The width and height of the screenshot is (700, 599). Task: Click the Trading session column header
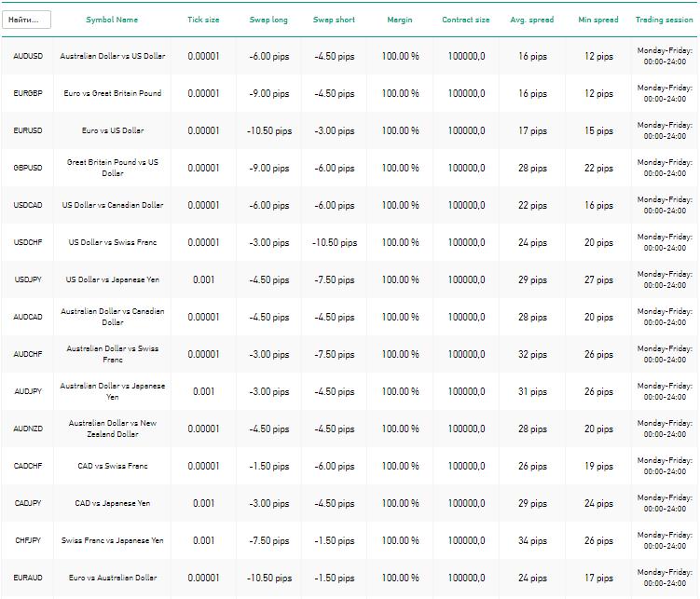click(665, 20)
